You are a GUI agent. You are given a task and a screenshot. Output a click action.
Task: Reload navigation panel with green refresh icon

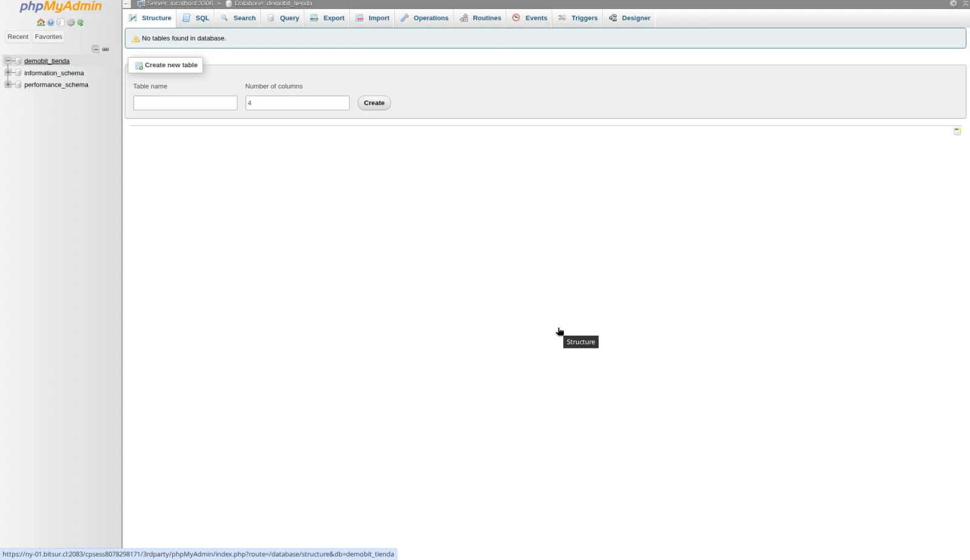tap(80, 22)
